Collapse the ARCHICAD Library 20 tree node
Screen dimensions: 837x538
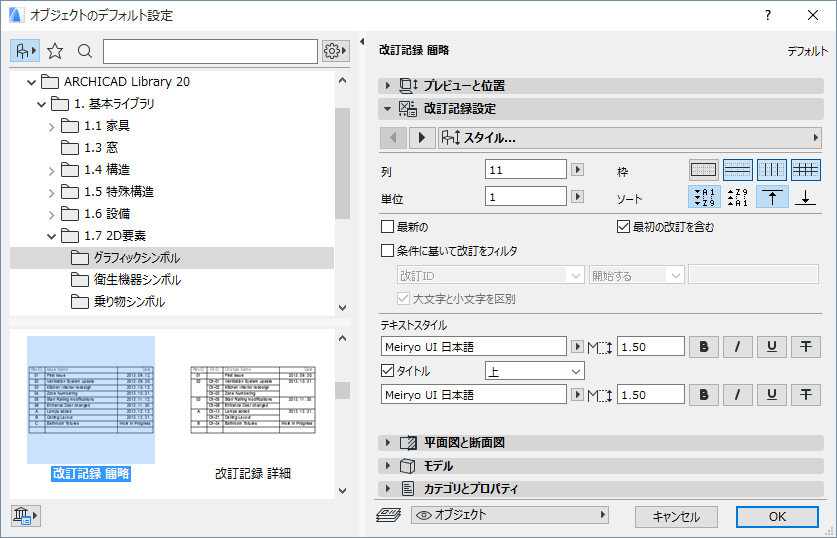(31, 82)
